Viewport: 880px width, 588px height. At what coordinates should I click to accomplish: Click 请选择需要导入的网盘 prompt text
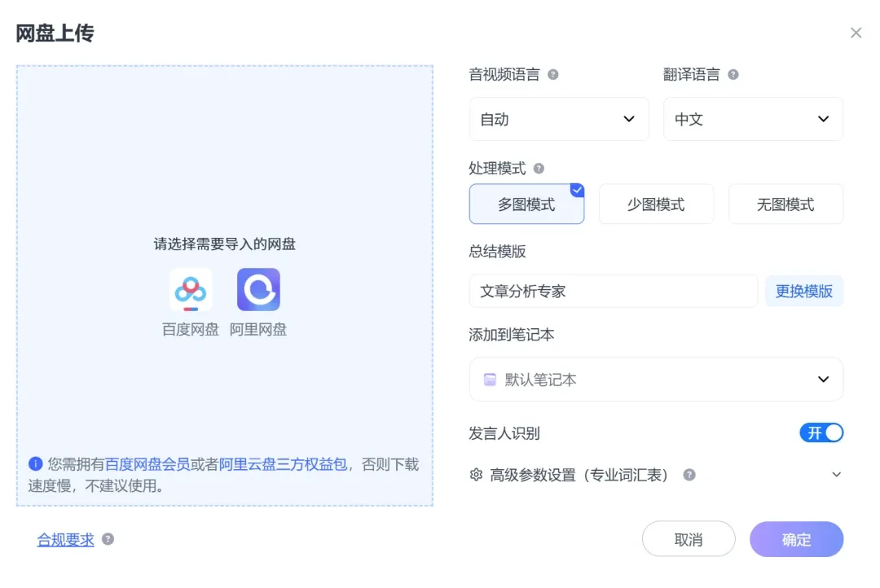[x=225, y=244]
